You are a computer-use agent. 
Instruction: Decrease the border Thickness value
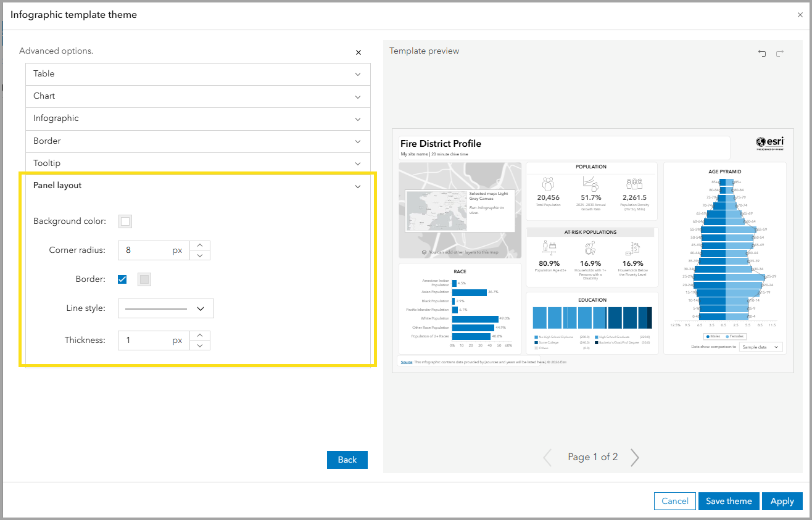coord(201,345)
